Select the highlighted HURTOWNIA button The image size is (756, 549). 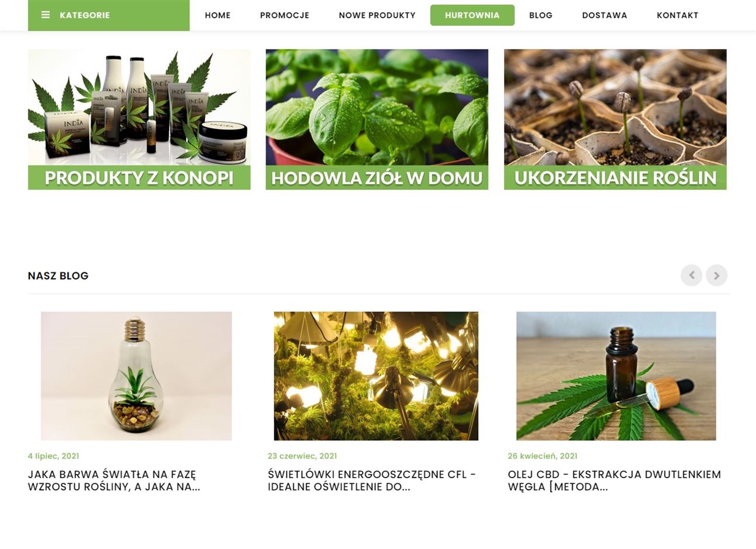[x=472, y=15]
